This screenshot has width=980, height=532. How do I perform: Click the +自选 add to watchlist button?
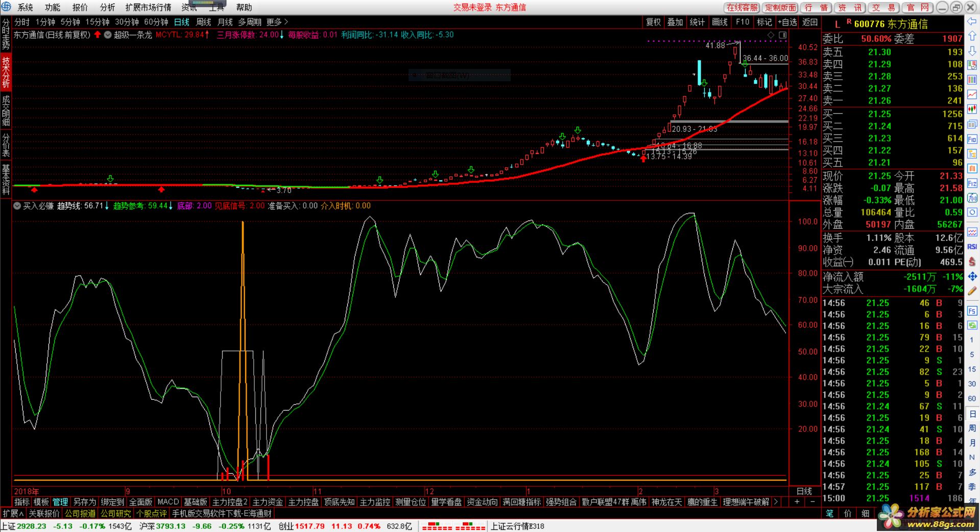(x=787, y=22)
